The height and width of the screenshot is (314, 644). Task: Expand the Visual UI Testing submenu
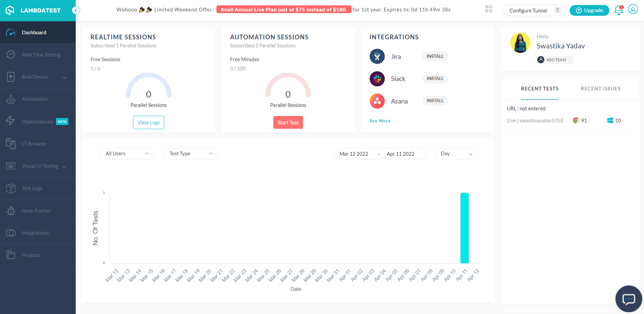pyautogui.click(x=64, y=166)
